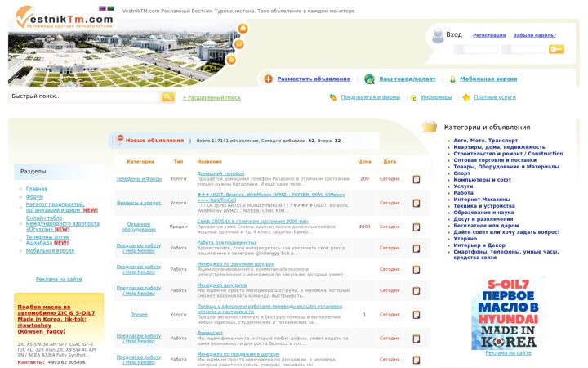Click the yellow key login button
Viewport: 588px width, 368px height.
click(x=556, y=49)
